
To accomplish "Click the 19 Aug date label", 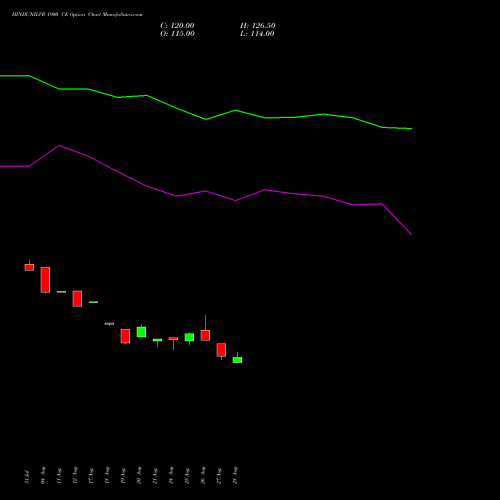I will [123, 476].
